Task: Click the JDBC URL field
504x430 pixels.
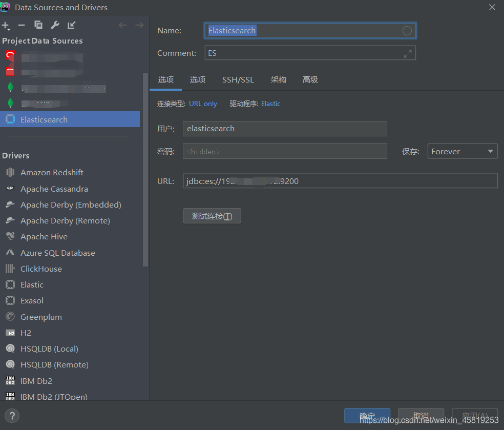Action: click(340, 181)
